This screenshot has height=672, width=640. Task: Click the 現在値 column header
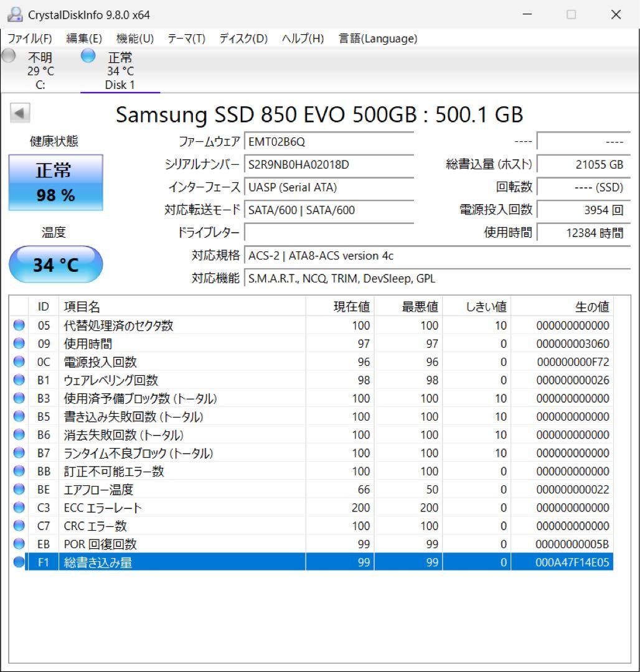click(340, 306)
